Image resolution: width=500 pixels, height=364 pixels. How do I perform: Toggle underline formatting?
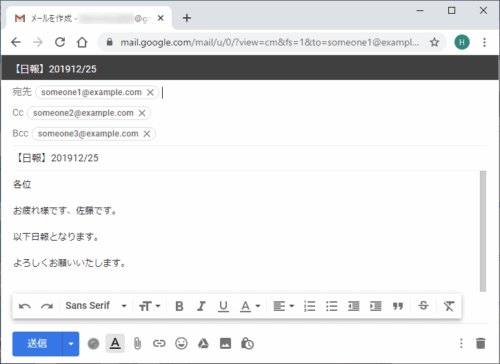(223, 306)
